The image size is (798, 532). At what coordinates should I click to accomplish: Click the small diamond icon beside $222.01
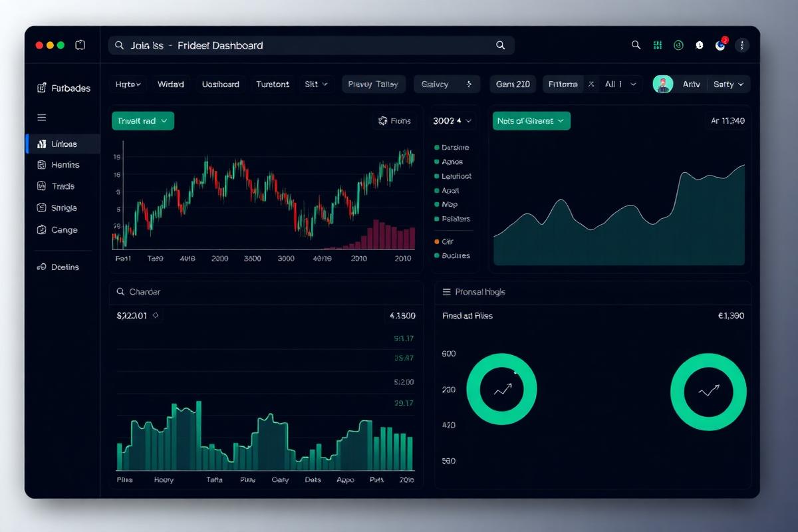coord(155,316)
